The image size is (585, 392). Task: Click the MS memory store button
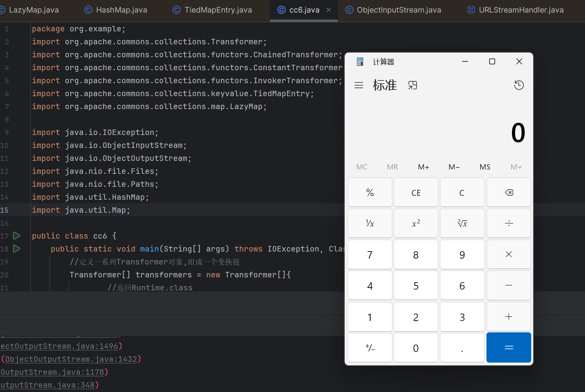pyautogui.click(x=485, y=167)
